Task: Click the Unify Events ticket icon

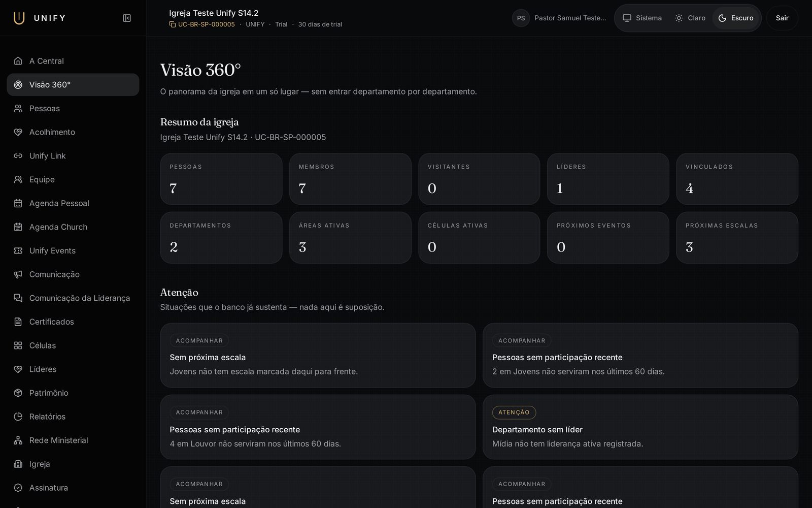Action: (x=18, y=250)
